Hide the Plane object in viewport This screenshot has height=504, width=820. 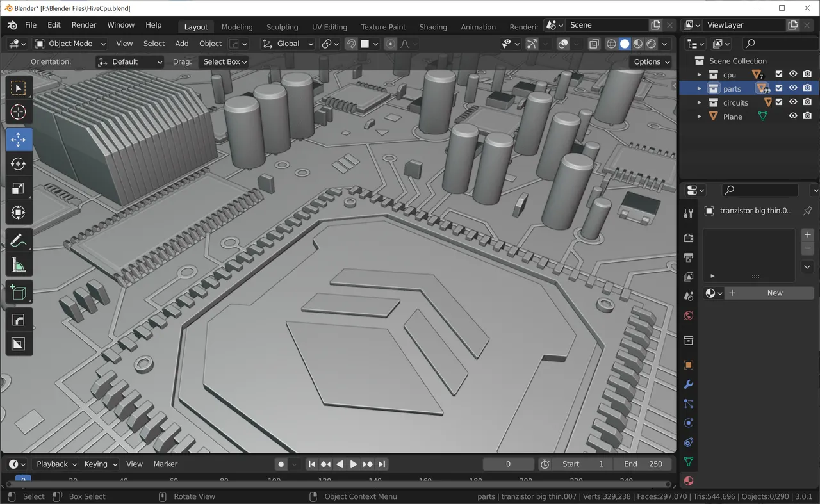(x=793, y=116)
